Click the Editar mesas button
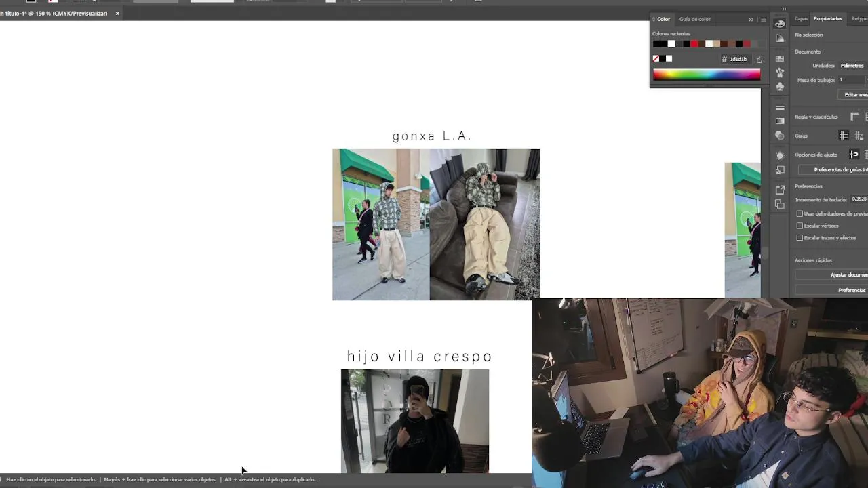This screenshot has width=868, height=488. [854, 95]
